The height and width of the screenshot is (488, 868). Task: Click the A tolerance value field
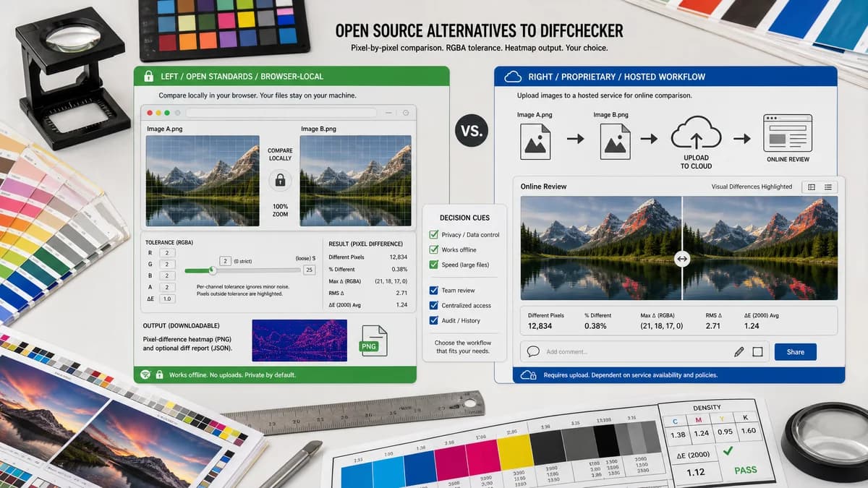pyautogui.click(x=167, y=287)
